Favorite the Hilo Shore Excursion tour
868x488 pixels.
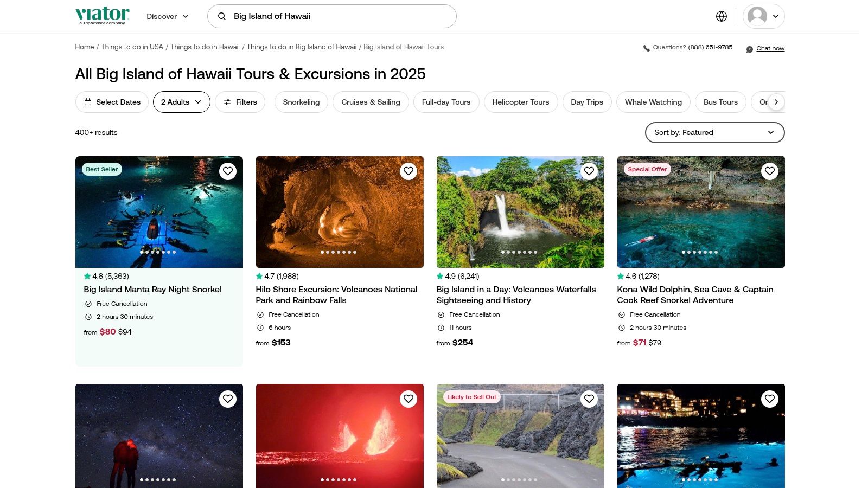(409, 171)
